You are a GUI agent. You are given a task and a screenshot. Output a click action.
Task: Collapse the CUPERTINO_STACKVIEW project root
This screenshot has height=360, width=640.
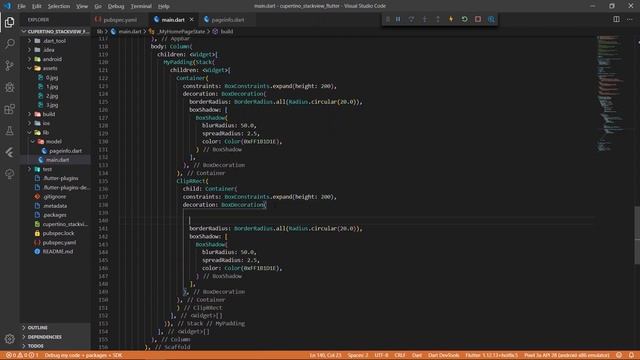tap(58, 31)
